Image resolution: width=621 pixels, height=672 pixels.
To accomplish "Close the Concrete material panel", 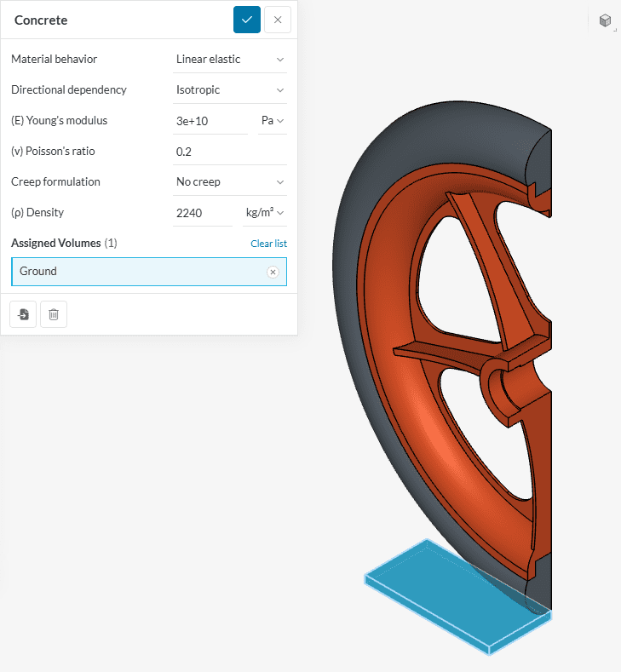I will tap(278, 20).
